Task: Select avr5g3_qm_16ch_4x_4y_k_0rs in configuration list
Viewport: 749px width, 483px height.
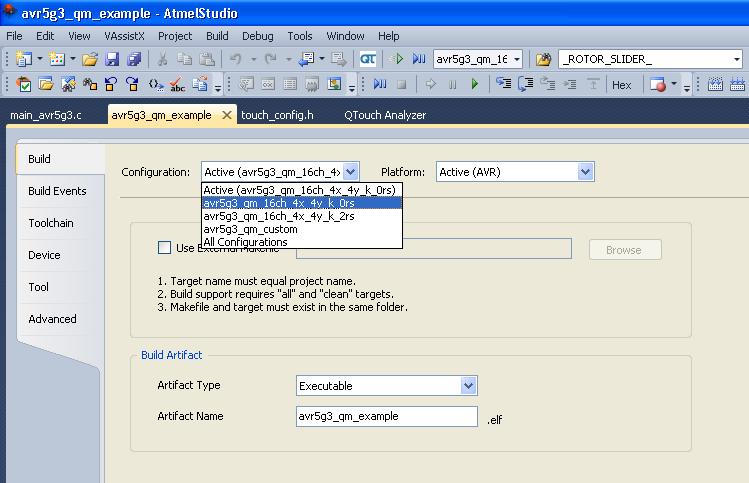Action: [302, 203]
